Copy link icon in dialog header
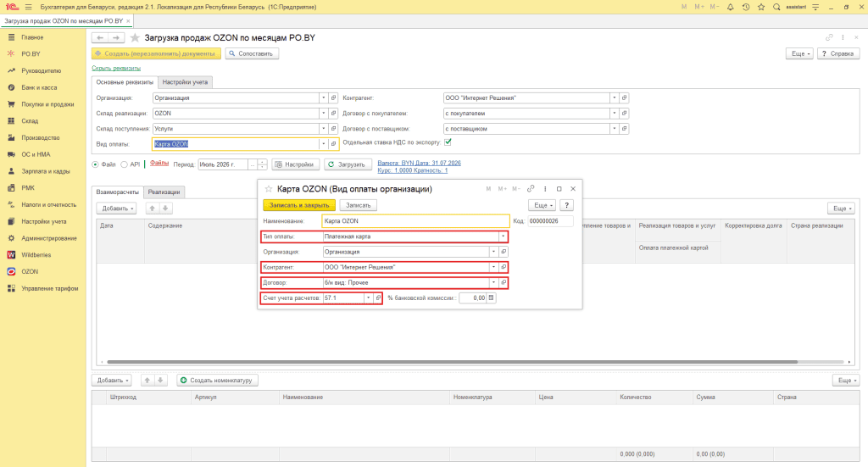Image resolution: width=868 pixels, height=467 pixels. [x=531, y=189]
